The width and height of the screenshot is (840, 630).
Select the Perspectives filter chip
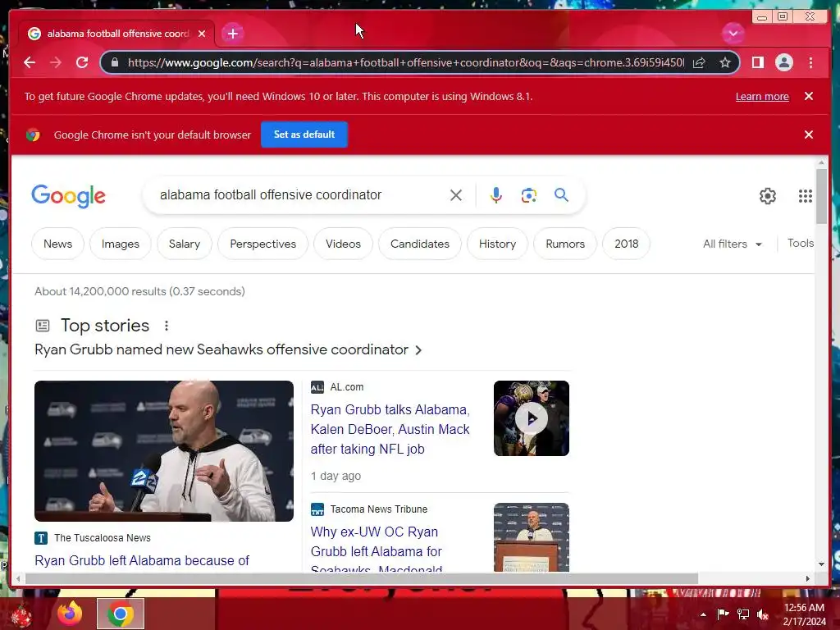click(262, 244)
